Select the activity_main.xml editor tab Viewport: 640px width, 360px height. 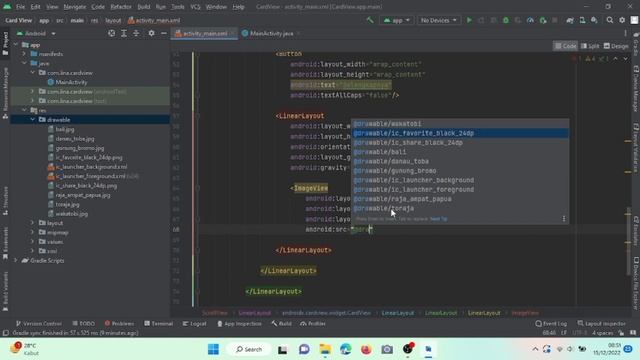click(204, 33)
